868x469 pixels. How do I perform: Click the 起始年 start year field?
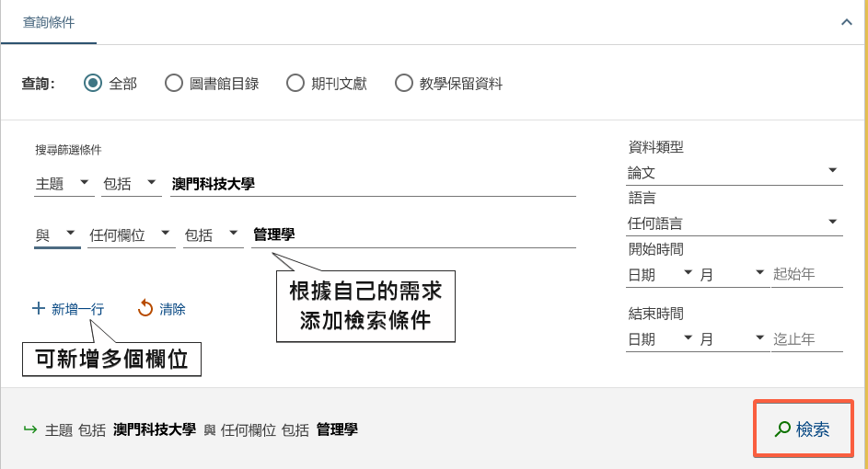click(807, 274)
